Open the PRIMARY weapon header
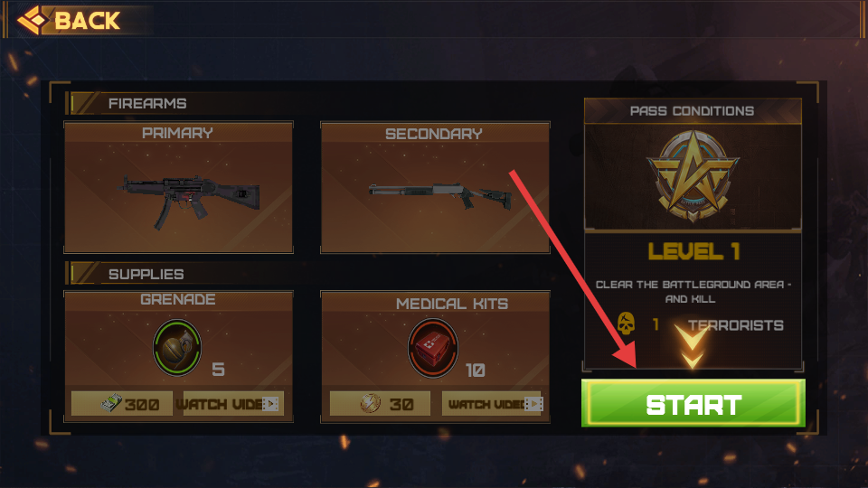The image size is (868, 488). click(x=178, y=133)
